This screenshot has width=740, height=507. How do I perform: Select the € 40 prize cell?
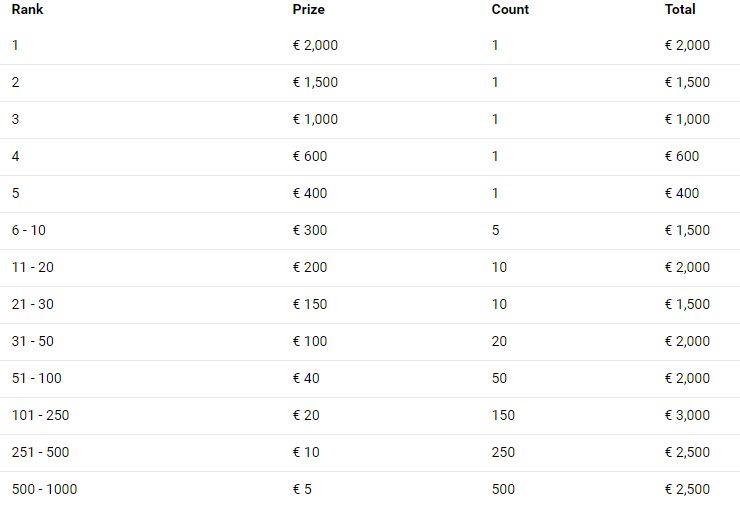tap(306, 378)
